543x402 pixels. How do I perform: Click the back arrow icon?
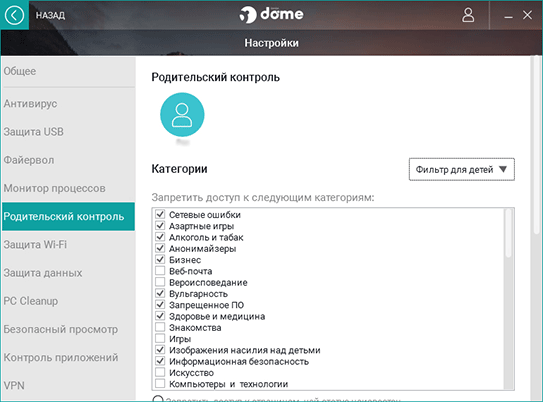pyautogui.click(x=14, y=15)
